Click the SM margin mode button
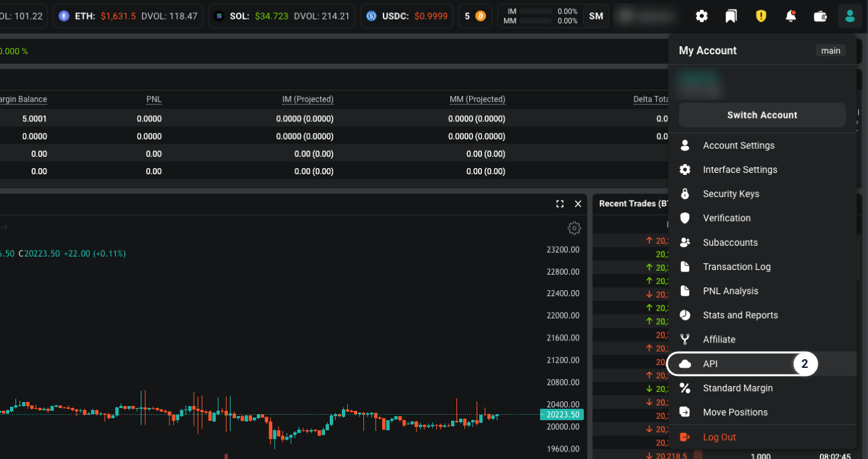This screenshot has width=868, height=459. coord(596,16)
